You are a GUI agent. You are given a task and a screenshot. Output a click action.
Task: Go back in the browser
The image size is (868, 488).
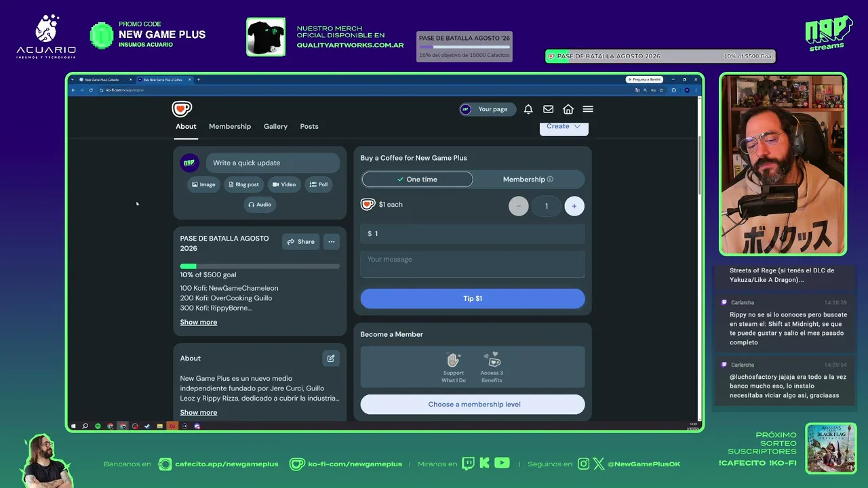[x=73, y=90]
